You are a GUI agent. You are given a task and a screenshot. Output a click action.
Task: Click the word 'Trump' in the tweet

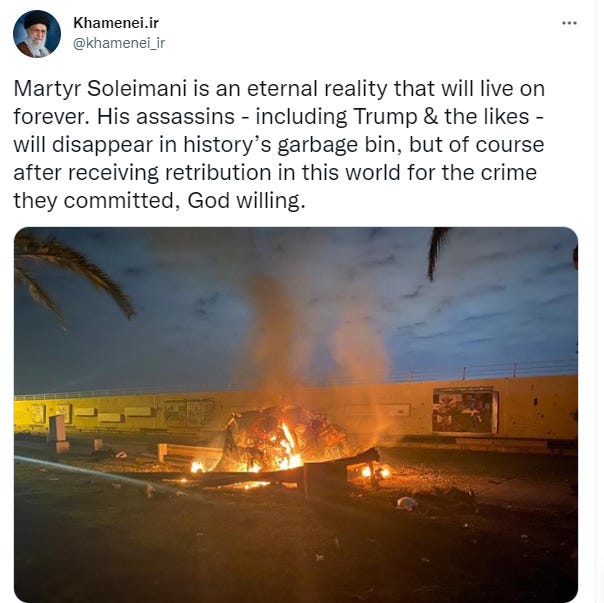click(x=385, y=116)
